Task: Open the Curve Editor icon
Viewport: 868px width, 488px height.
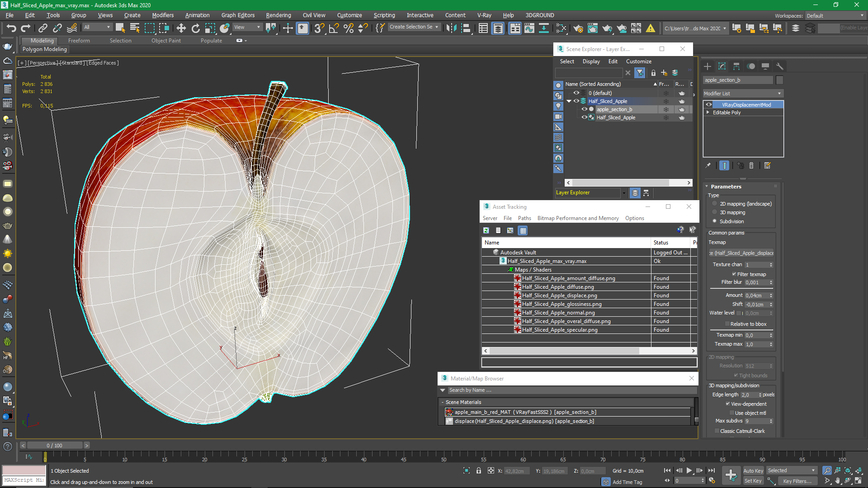Action: point(529,28)
